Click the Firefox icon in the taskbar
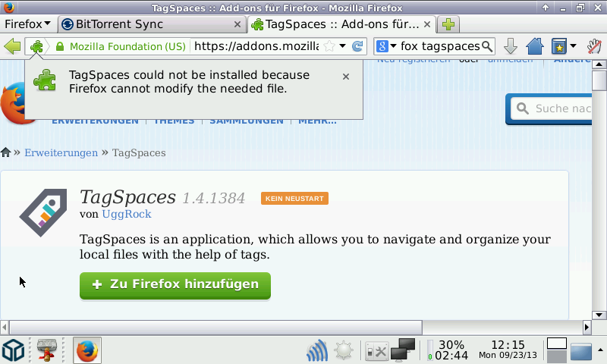The width and height of the screenshot is (607, 364). pyautogui.click(x=87, y=350)
